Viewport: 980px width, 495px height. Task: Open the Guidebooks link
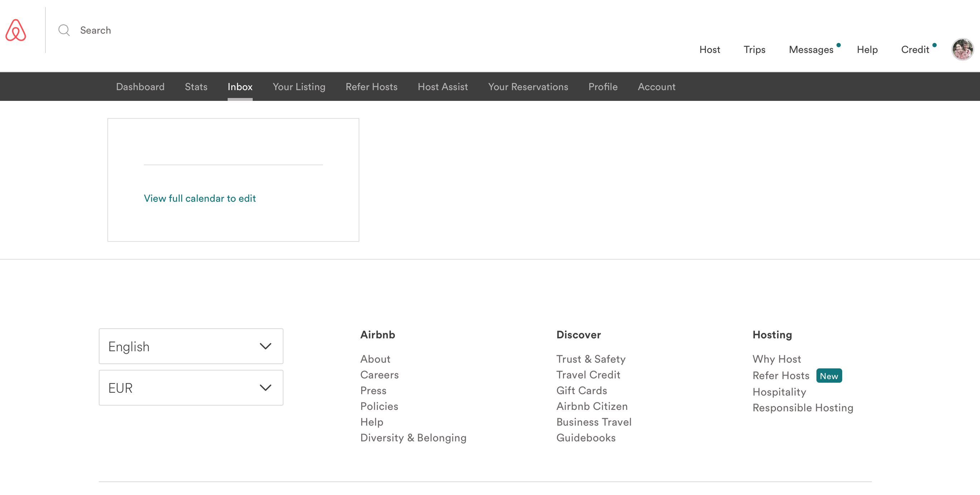tap(586, 438)
